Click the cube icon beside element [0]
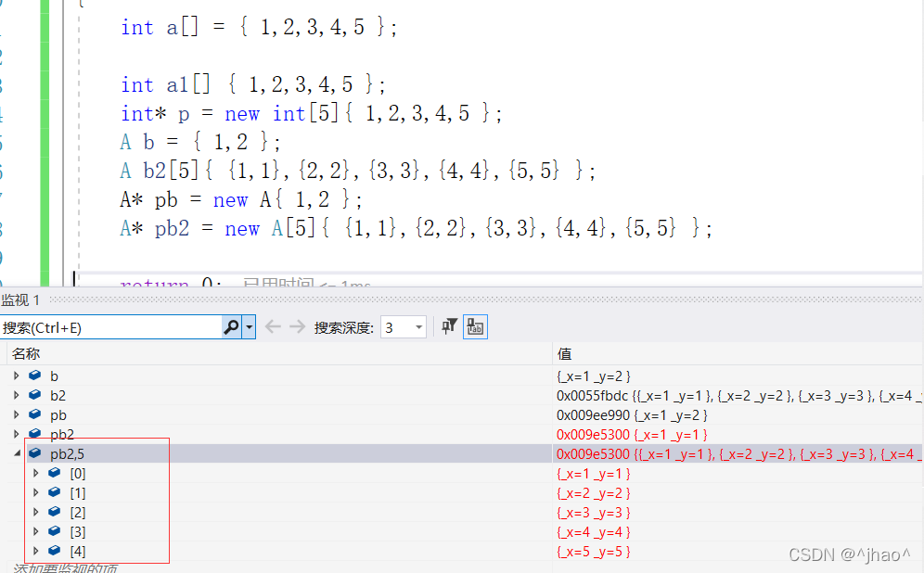 pyautogui.click(x=55, y=473)
